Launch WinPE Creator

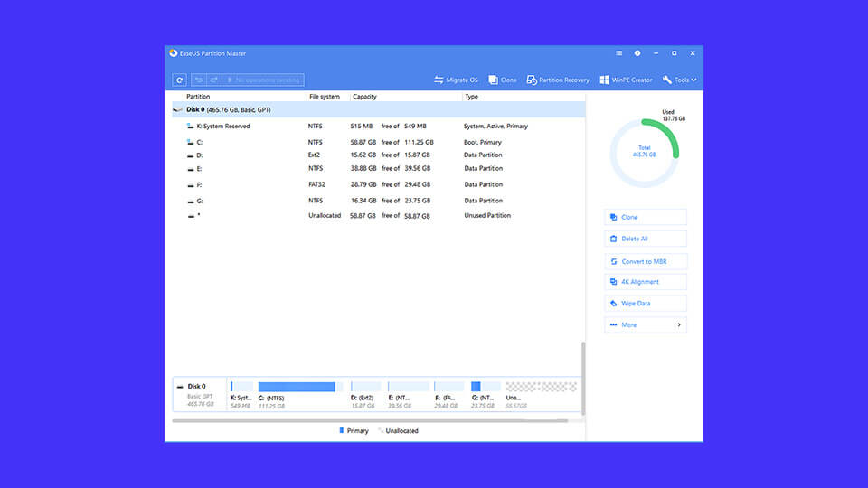(626, 80)
